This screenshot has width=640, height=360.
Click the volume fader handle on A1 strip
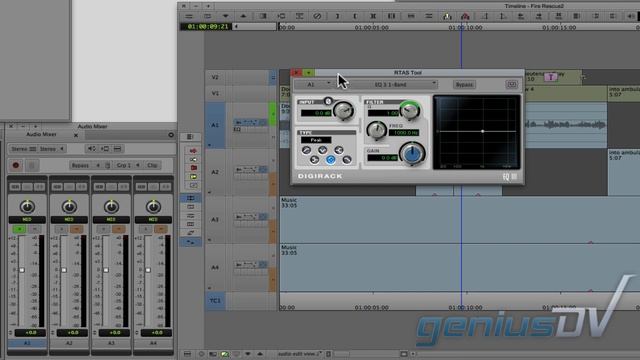(x=22, y=270)
